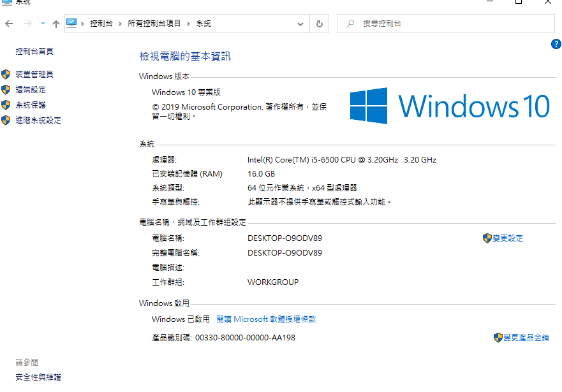Go up one level with Up arrow

(x=56, y=24)
